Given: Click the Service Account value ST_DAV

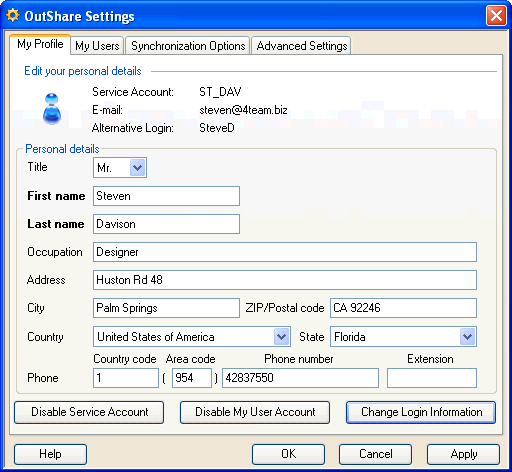Looking at the screenshot, I should [x=220, y=92].
